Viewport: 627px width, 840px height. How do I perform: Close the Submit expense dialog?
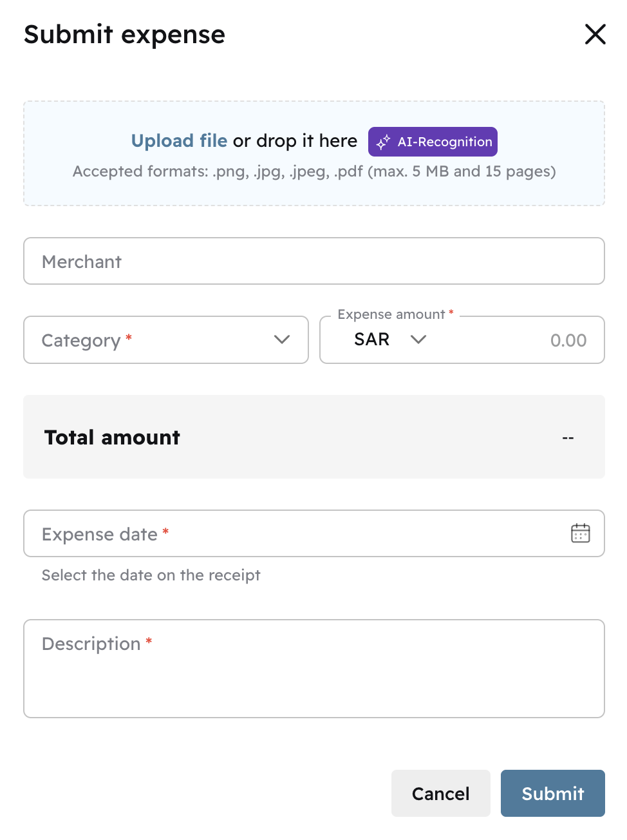point(595,34)
